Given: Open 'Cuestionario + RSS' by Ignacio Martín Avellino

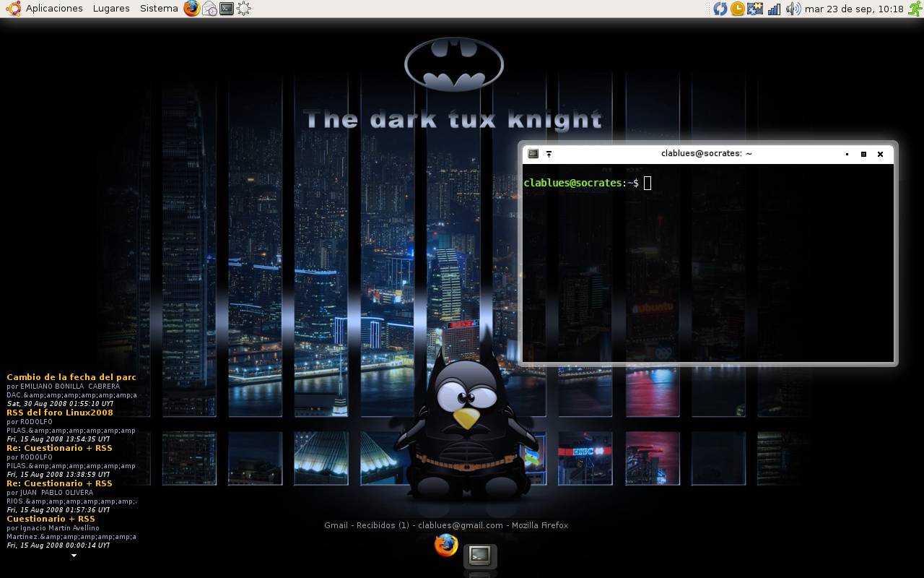Looking at the screenshot, I should pyautogui.click(x=51, y=519).
